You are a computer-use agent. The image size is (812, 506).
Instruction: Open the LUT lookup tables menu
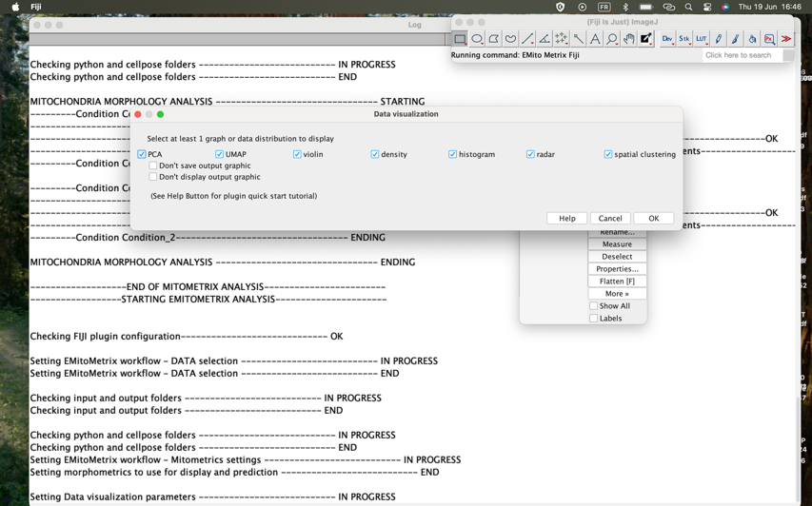point(702,39)
